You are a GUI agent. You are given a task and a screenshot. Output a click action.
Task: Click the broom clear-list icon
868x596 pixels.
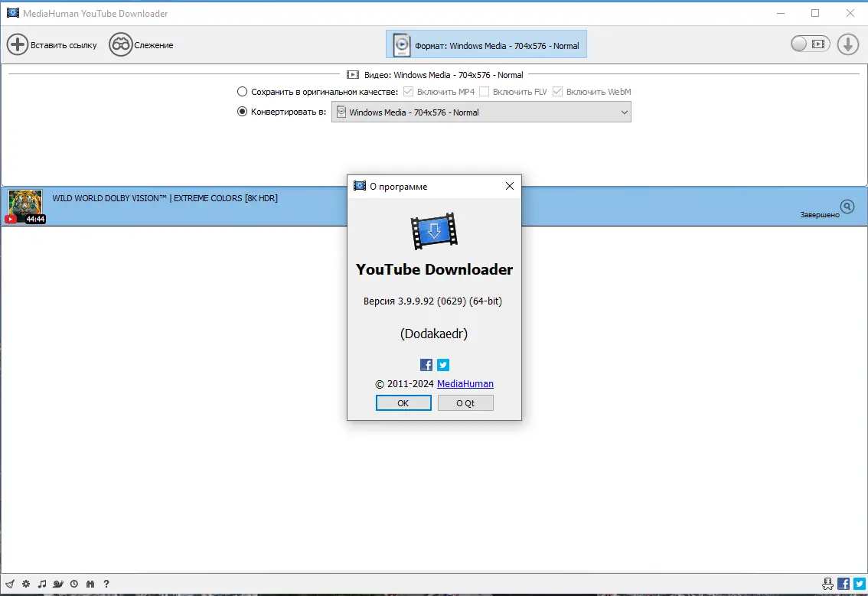point(10,584)
